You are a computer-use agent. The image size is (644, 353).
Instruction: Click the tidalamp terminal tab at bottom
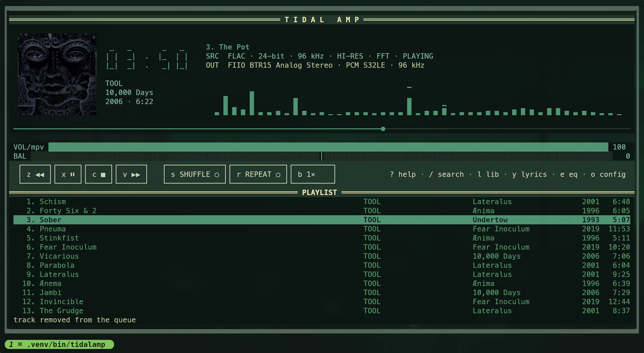click(60, 344)
